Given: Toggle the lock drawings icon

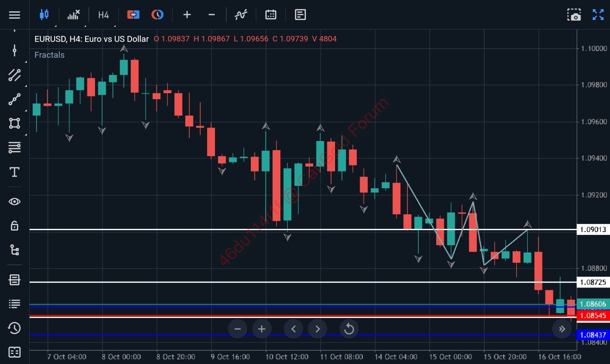Looking at the screenshot, I should [x=15, y=225].
